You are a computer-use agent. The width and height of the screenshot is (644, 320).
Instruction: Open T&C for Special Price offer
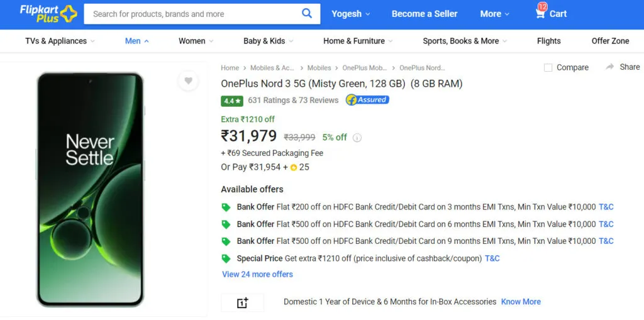tap(492, 259)
